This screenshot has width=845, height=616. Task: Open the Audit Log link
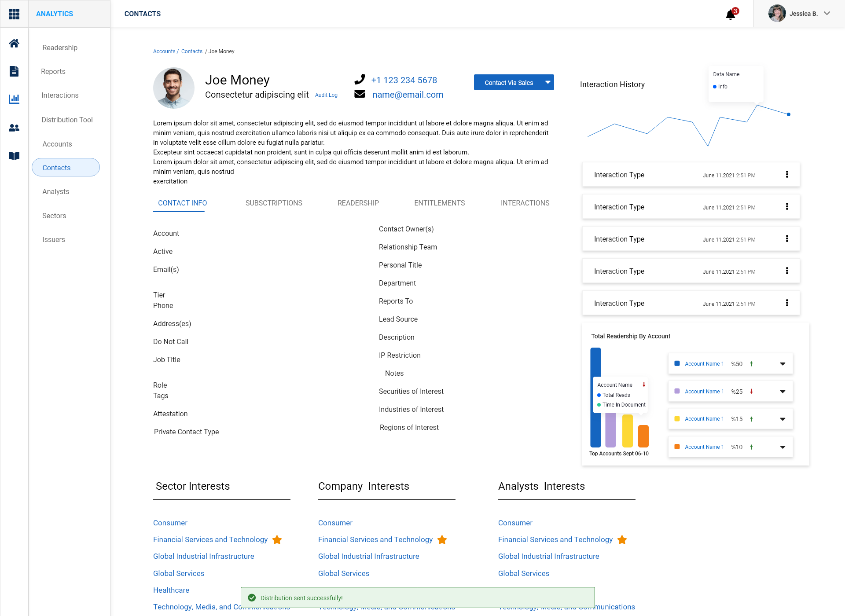click(x=326, y=95)
